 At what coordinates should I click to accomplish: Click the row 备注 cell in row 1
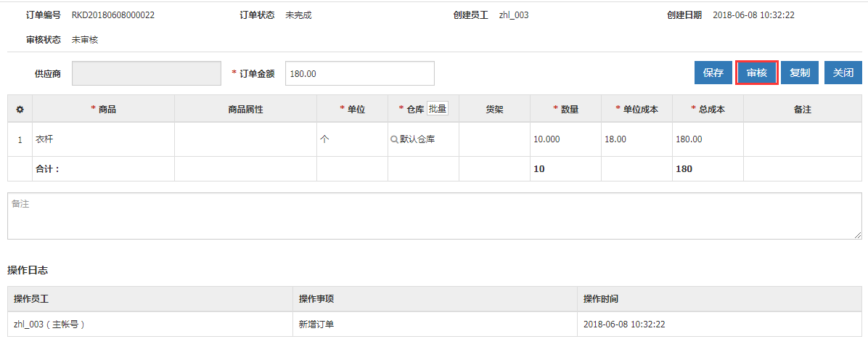coord(802,139)
